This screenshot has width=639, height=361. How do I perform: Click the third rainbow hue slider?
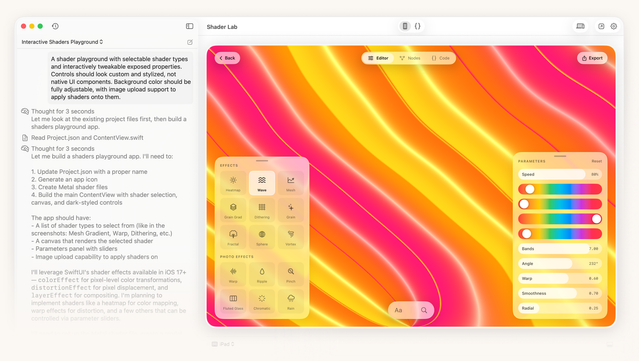[560, 219]
